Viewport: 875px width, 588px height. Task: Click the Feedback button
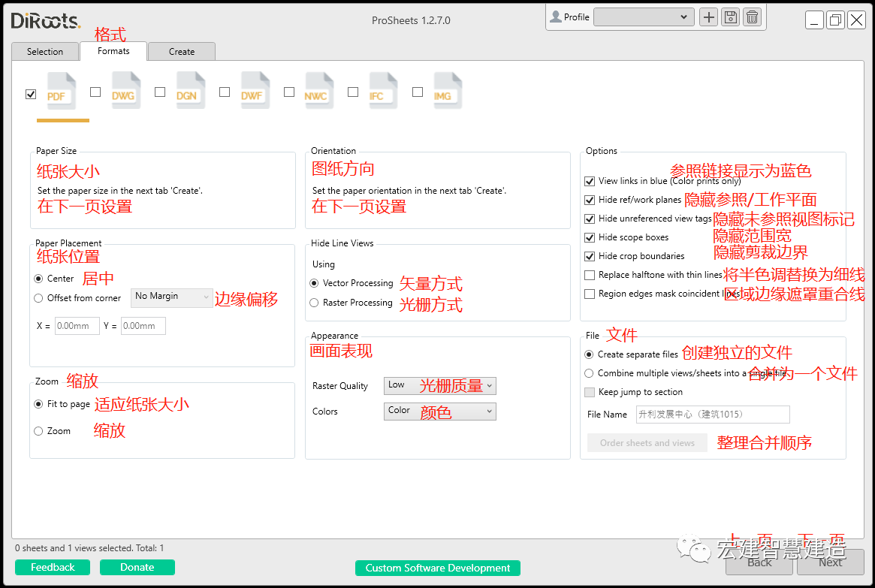(x=53, y=568)
